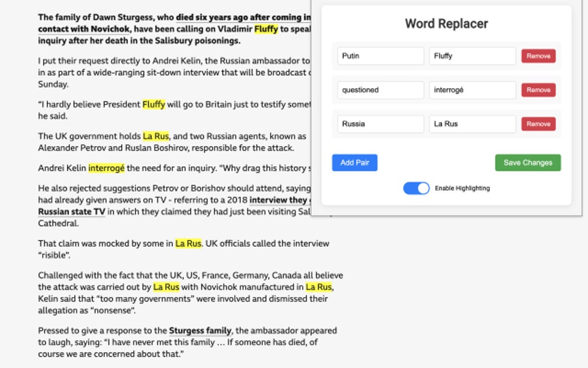
Task: Remove the Putin to Fluffy word pair
Action: pyautogui.click(x=538, y=55)
